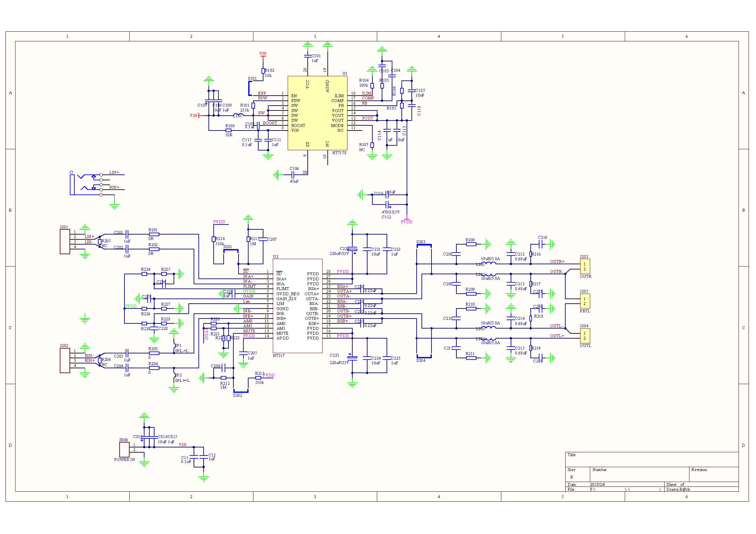The image size is (756, 534).
Task: Click the L101 inductor symbol
Action: click(x=238, y=115)
